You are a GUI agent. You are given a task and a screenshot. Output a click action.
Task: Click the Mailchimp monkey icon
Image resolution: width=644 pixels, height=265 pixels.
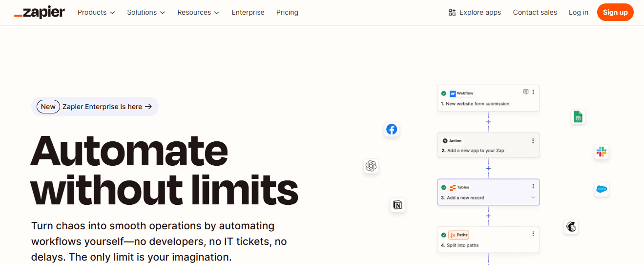[571, 226]
